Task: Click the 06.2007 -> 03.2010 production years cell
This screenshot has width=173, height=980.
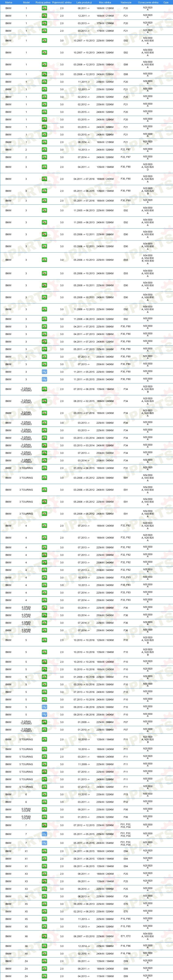Action: tap(84, 936)
